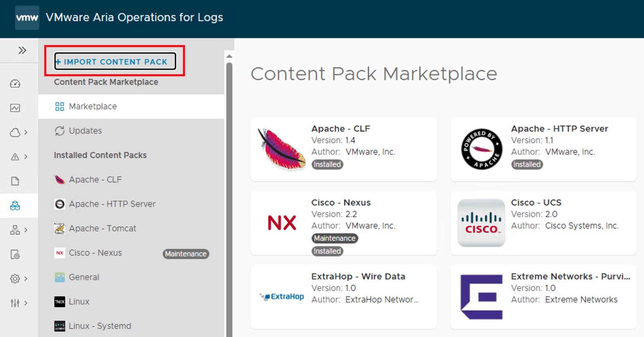Open the settings gear sidebar icon
The height and width of the screenshot is (337, 644).
tap(15, 279)
